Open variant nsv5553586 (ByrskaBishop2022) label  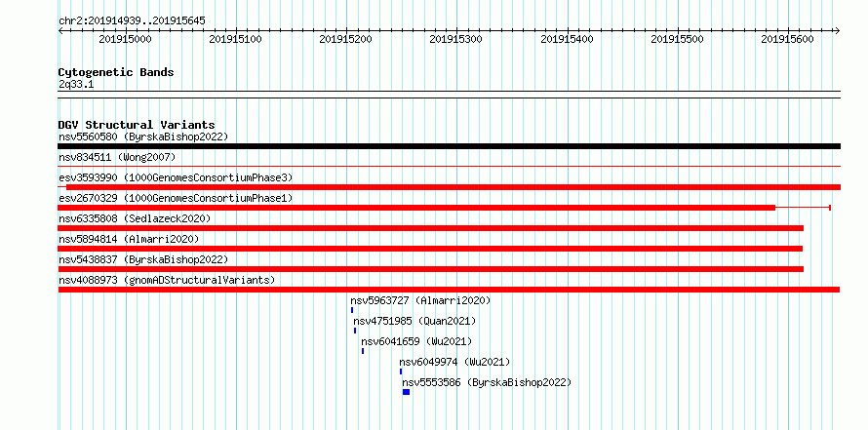tap(487, 382)
